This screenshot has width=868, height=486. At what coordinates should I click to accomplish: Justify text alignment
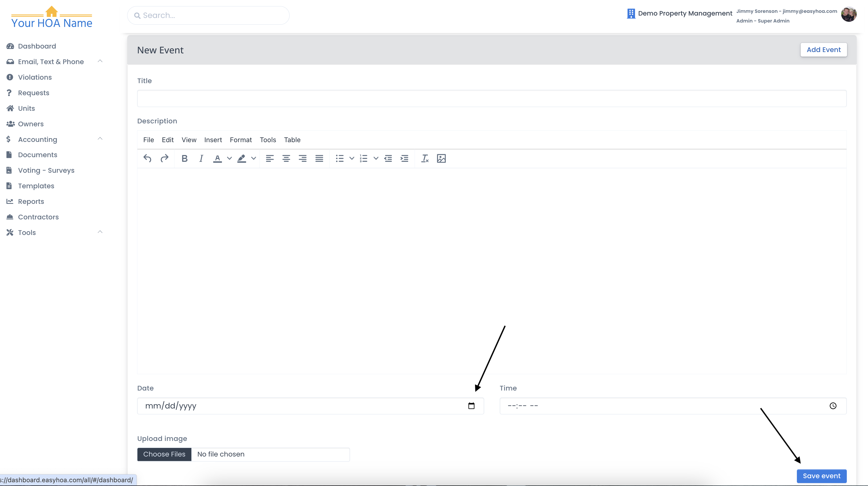pos(319,158)
